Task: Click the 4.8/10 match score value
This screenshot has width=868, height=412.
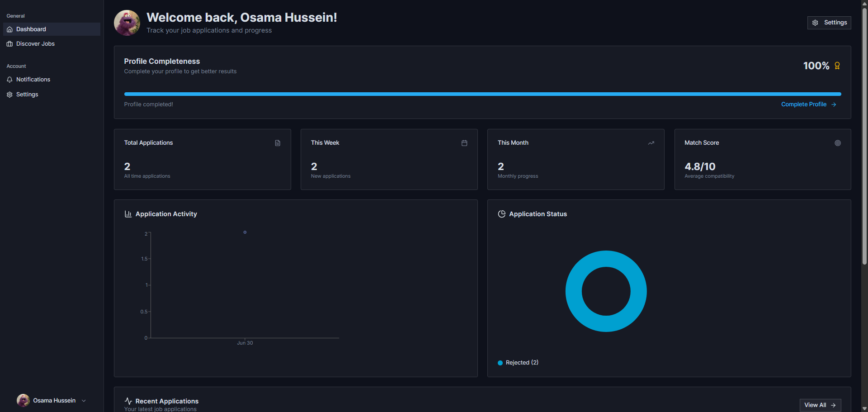Action: 700,166
